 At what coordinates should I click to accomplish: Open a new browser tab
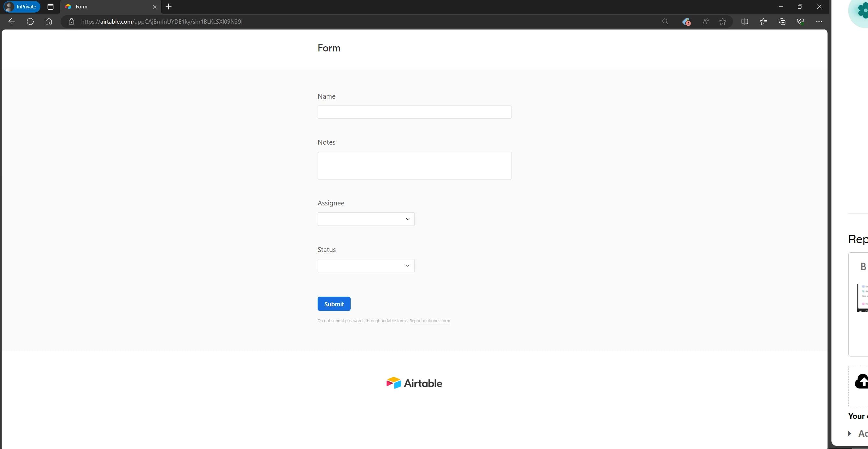click(x=169, y=7)
